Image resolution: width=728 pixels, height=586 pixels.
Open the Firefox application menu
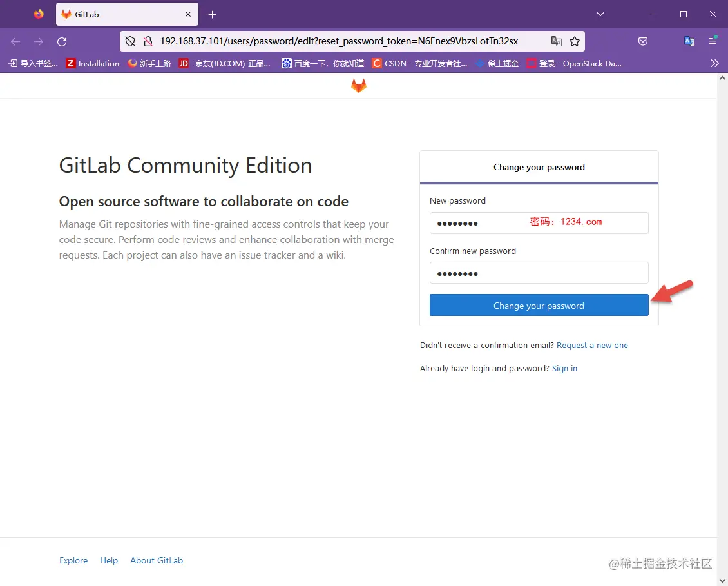click(x=713, y=41)
